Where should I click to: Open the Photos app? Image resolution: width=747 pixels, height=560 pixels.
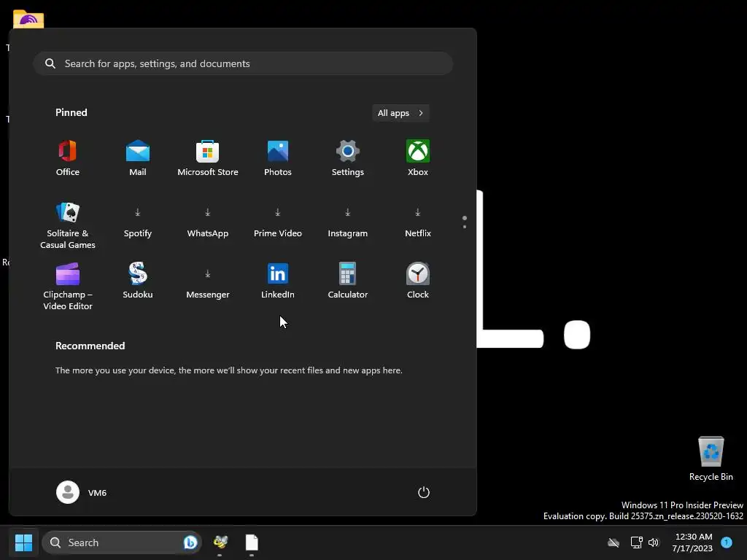(x=278, y=158)
